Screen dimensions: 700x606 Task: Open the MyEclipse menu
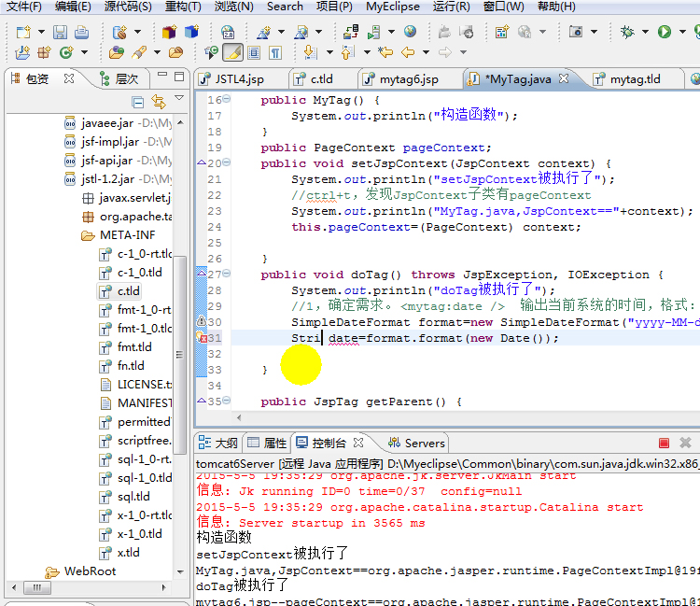coord(392,7)
